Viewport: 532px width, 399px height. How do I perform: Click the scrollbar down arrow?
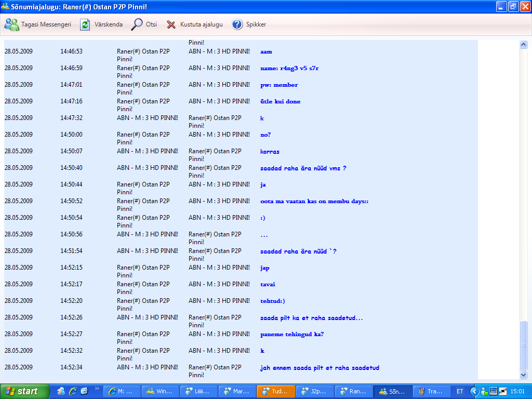(x=524, y=375)
